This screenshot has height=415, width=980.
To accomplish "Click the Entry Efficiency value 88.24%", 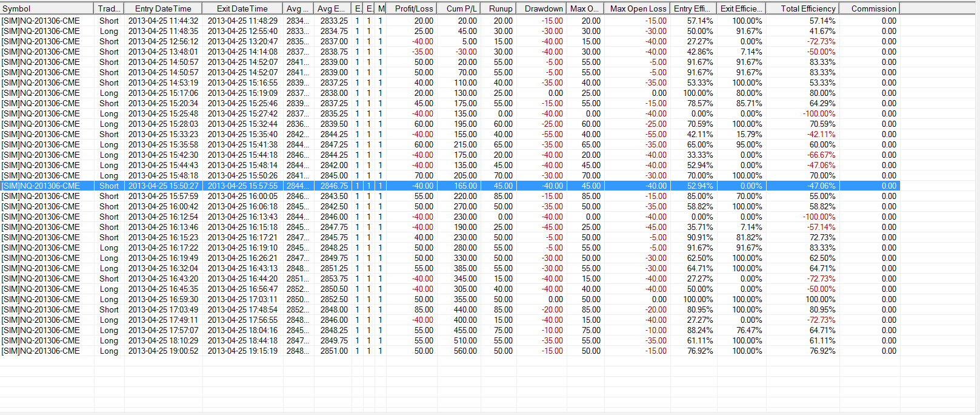I will [700, 330].
